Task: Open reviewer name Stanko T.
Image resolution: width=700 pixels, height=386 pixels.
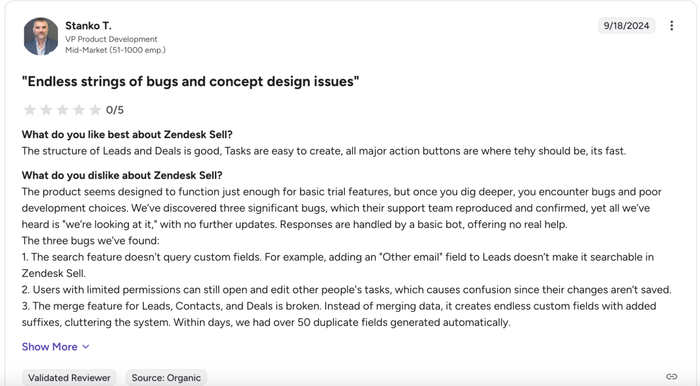Action: click(88, 25)
